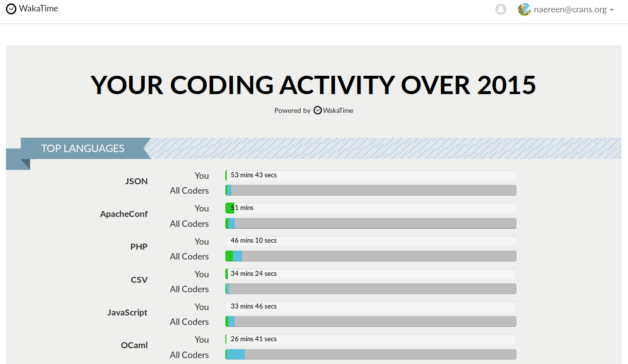Click green segment of PHP All Coders bar
The height and width of the screenshot is (364, 628).
229,256
